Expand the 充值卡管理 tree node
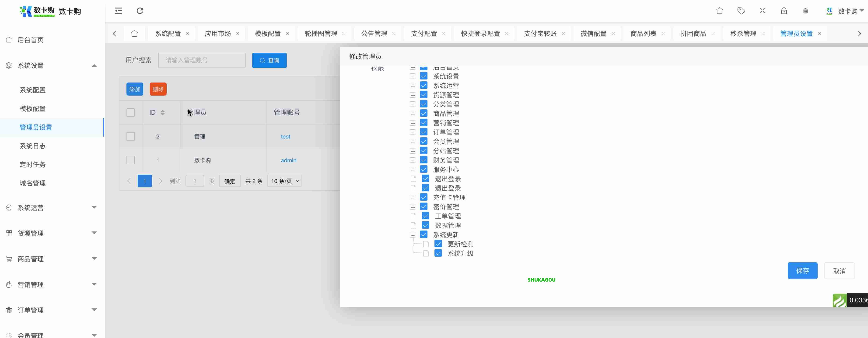This screenshot has height=338, width=868. point(413,197)
